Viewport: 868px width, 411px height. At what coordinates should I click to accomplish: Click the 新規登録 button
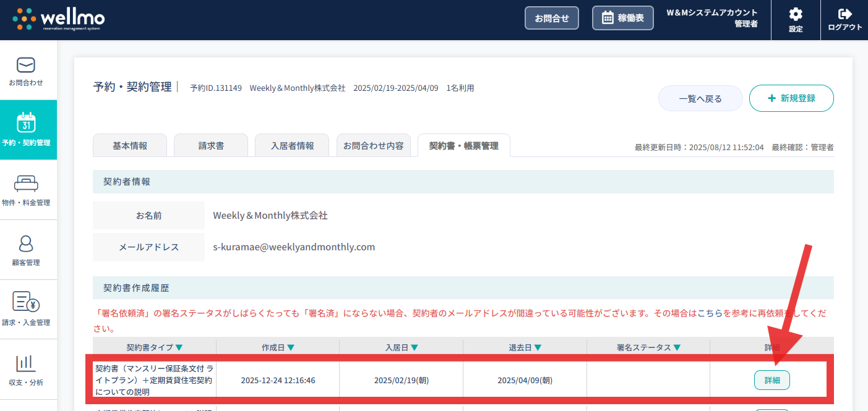[791, 98]
